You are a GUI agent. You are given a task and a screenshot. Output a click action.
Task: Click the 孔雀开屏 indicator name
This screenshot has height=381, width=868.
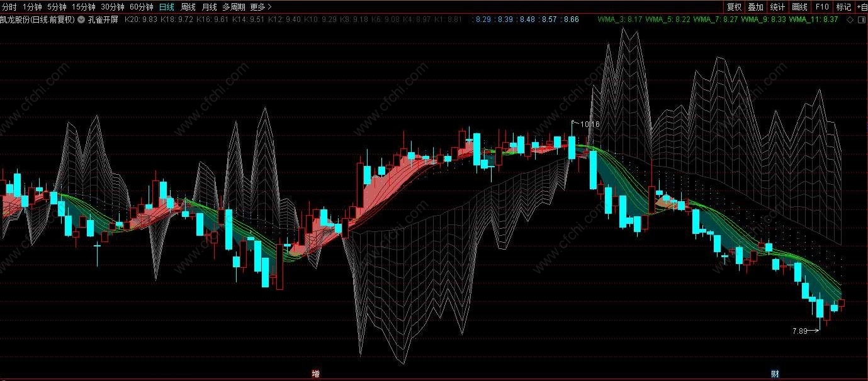pyautogui.click(x=103, y=19)
